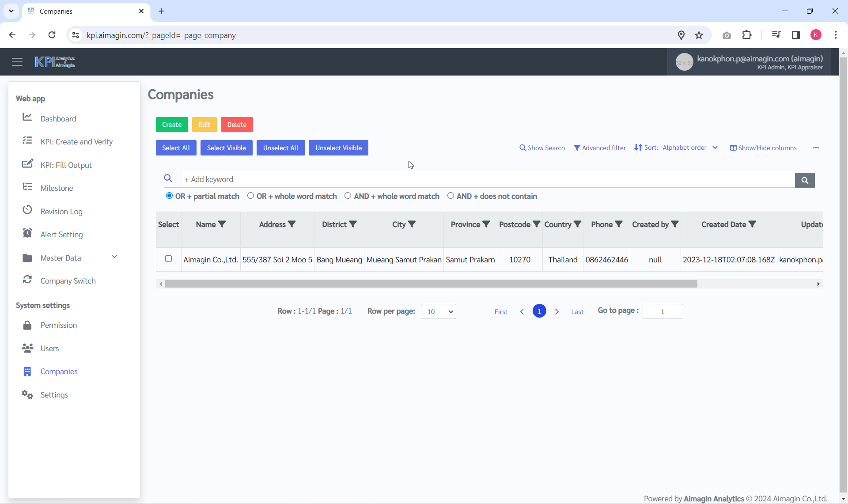Select OR + whole word match option

(250, 196)
